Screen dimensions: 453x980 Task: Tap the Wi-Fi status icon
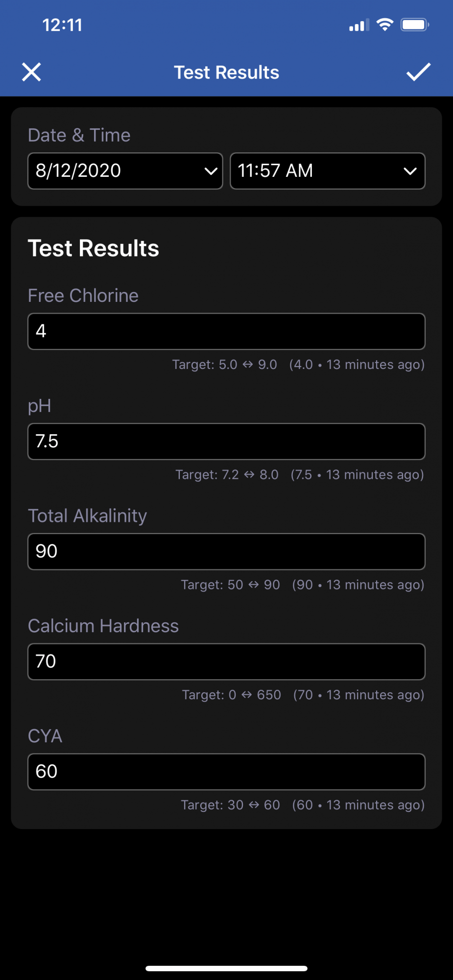coord(385,24)
